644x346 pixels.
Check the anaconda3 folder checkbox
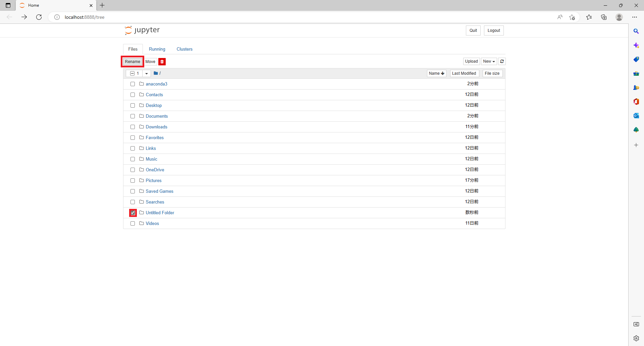[132, 84]
